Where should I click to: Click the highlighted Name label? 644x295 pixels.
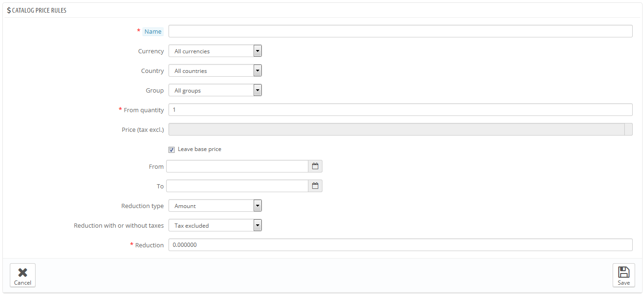(153, 31)
